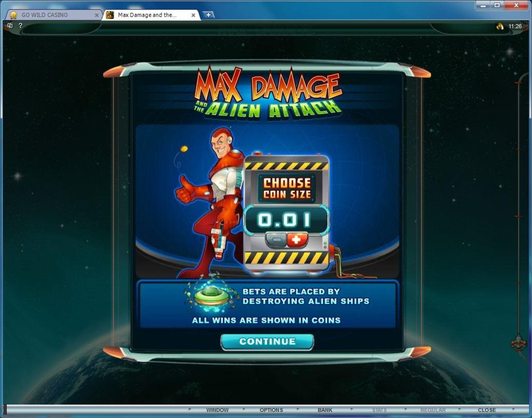Open the WINDOW menu in bottom bar

coord(217,410)
